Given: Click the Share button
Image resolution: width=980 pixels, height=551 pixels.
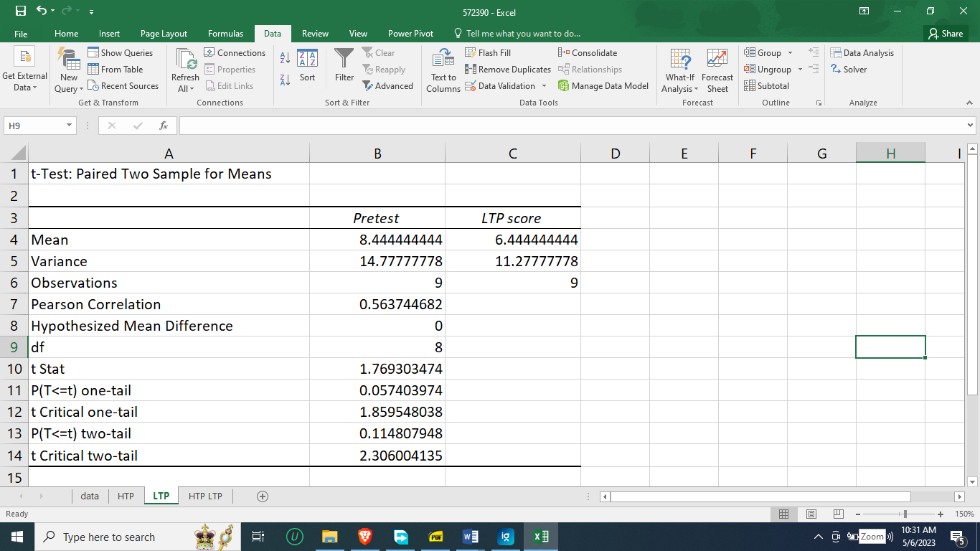Looking at the screenshot, I should (x=945, y=33).
